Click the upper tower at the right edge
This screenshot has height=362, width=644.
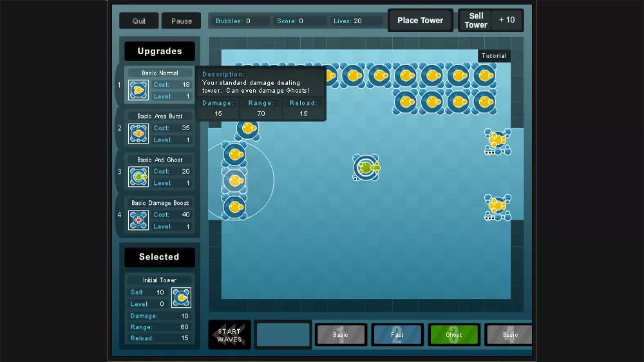(497, 141)
